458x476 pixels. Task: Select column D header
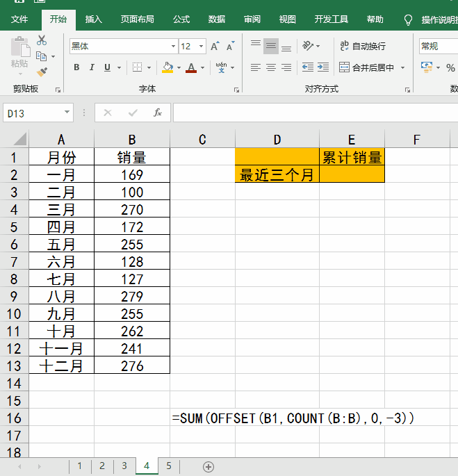tap(277, 140)
